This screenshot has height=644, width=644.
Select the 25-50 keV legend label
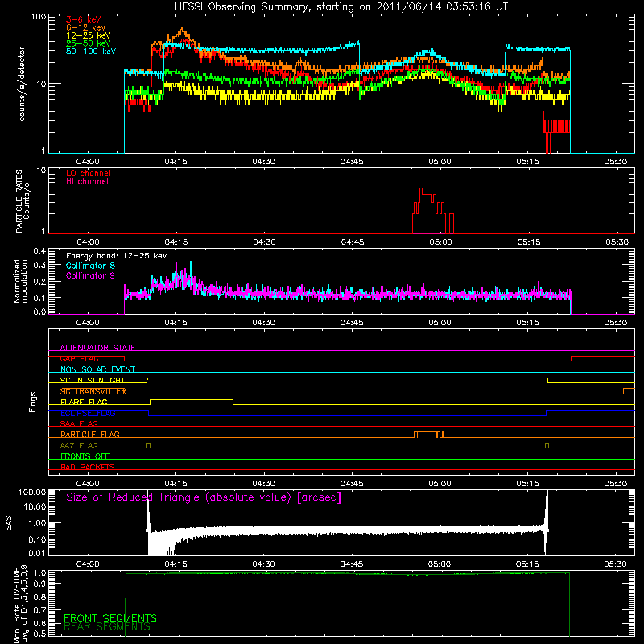[89, 43]
